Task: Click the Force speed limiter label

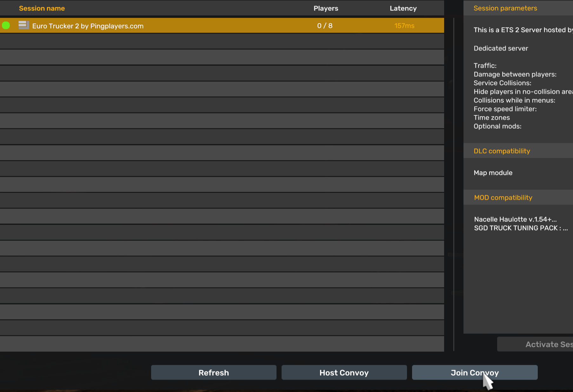Action: [505, 109]
